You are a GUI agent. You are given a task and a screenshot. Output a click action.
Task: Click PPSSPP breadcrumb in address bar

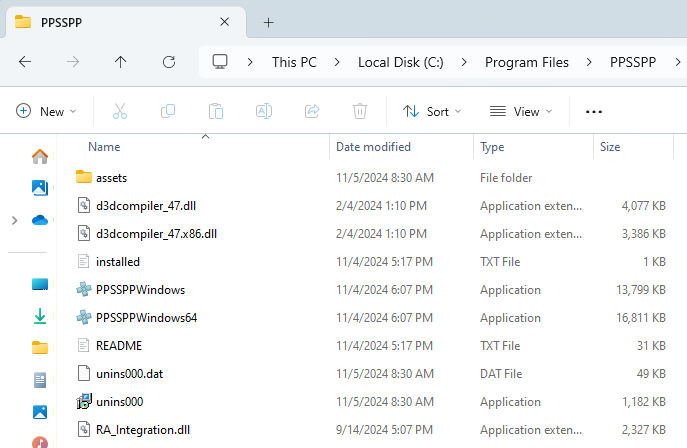pyautogui.click(x=633, y=62)
